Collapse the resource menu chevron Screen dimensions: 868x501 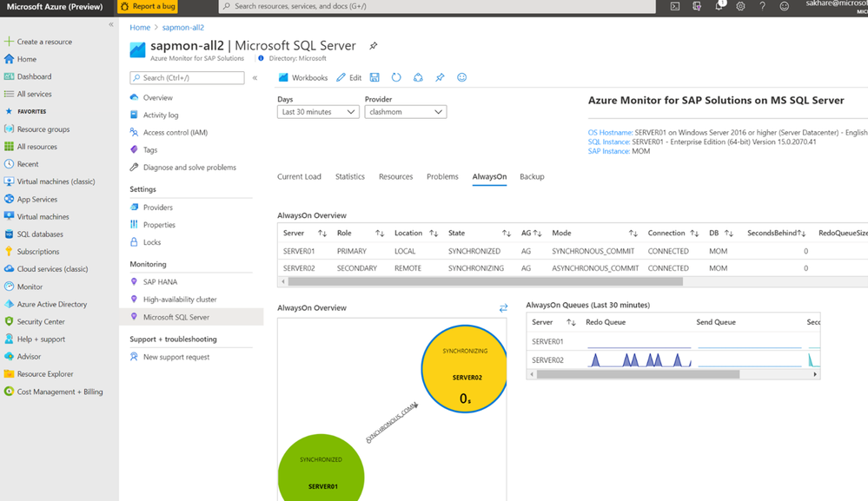255,78
